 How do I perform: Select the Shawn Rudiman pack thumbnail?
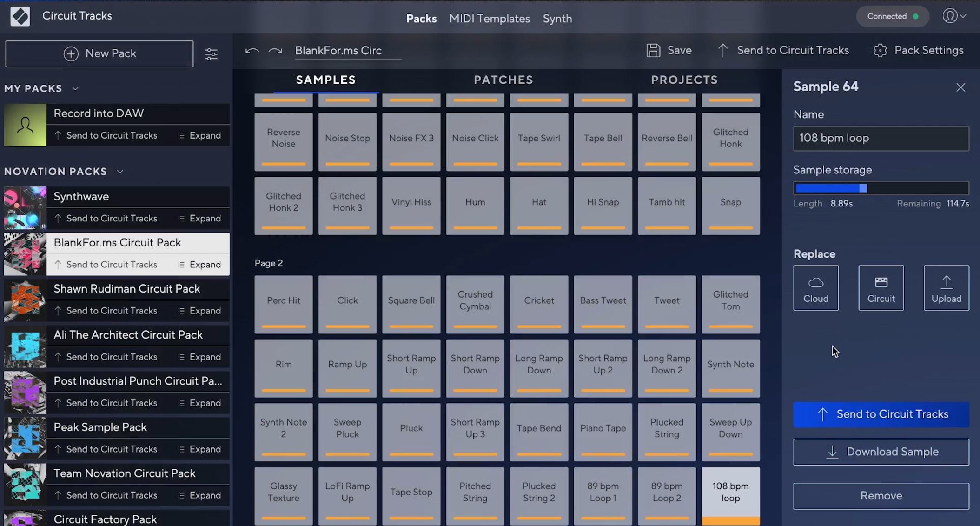pyautogui.click(x=25, y=300)
